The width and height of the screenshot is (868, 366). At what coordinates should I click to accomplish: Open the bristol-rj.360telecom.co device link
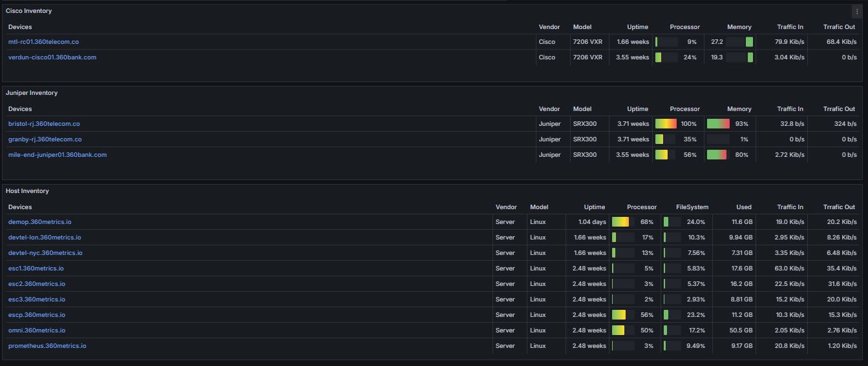click(44, 124)
